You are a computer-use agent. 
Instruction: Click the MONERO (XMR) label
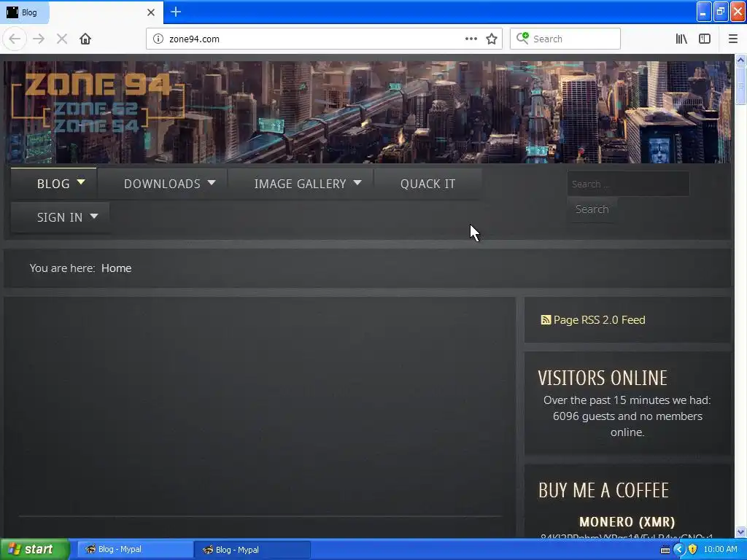[x=627, y=522]
